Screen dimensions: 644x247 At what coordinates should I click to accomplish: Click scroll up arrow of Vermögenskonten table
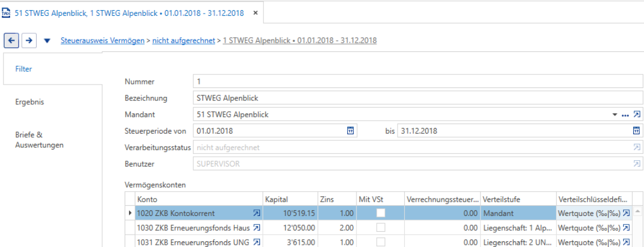pyautogui.click(x=637, y=211)
